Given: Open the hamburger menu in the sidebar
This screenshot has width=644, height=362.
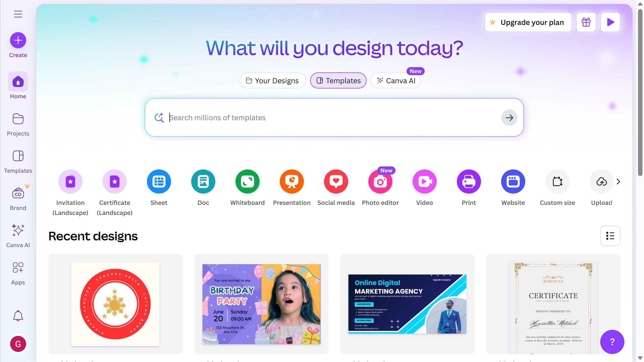Looking at the screenshot, I should (x=18, y=14).
